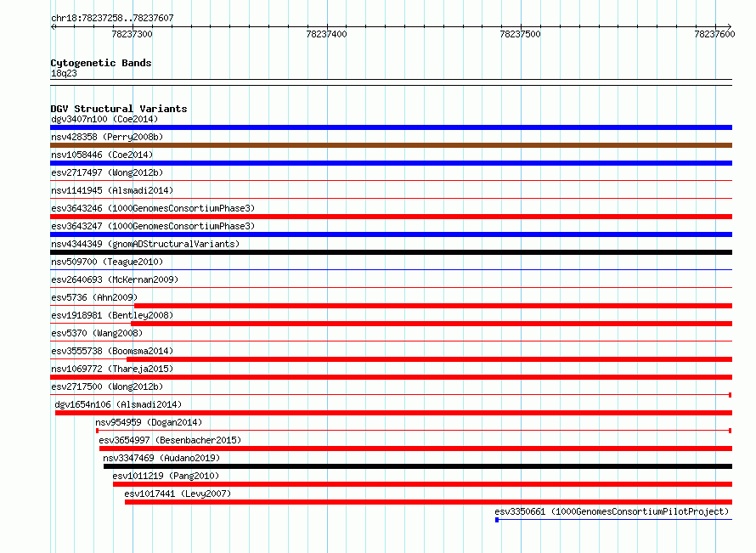Click the dgv3407n100 (Coe2014) blue bar

(x=391, y=127)
